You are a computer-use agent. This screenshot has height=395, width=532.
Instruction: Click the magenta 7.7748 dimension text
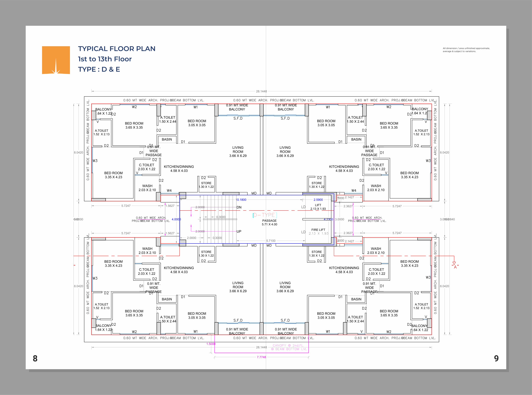(x=261, y=357)
